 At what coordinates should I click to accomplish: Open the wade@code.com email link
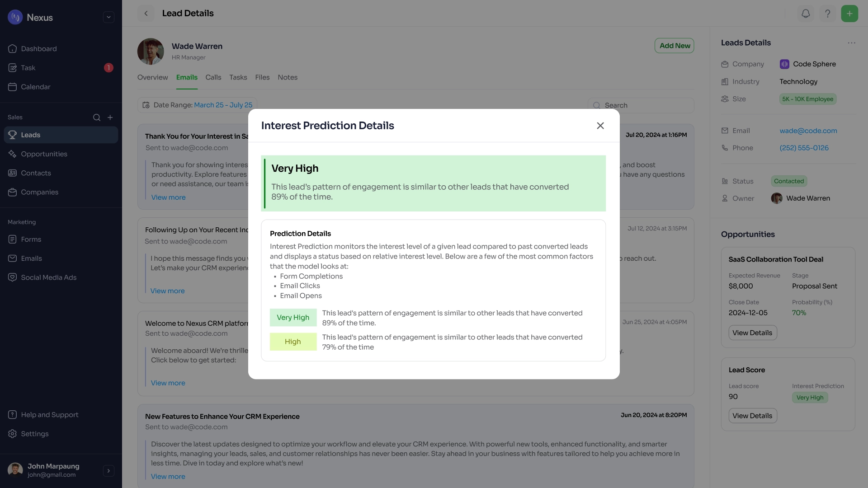tap(808, 131)
